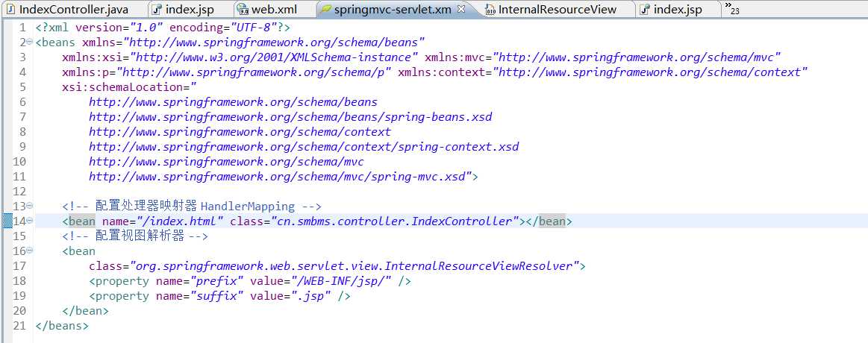Select the springmvc-servlet.xml tab

[x=393, y=10]
